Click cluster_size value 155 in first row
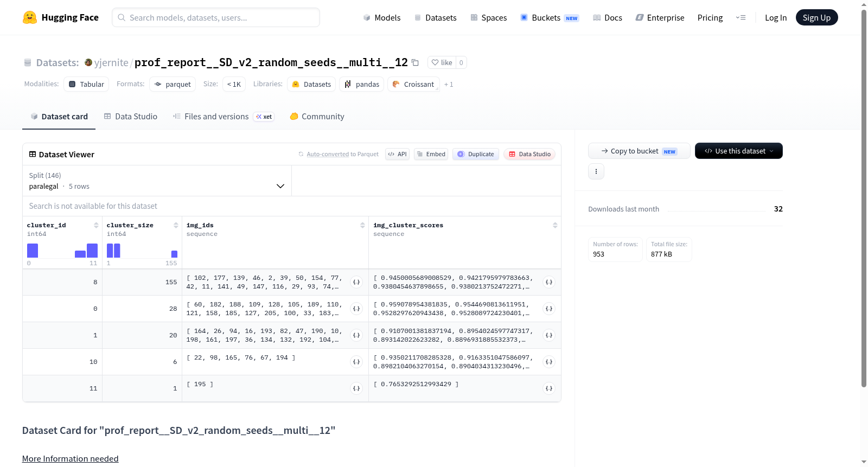 (171, 282)
